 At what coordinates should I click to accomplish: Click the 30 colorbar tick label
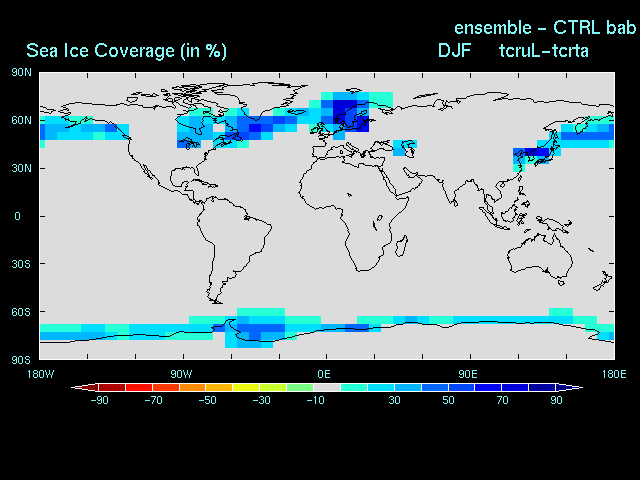(x=394, y=401)
